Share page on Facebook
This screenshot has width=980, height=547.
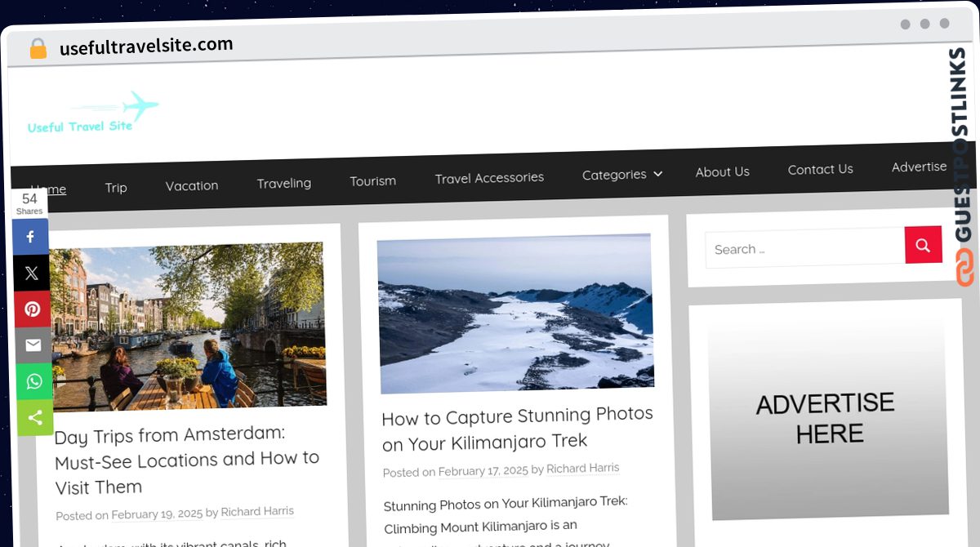point(31,237)
